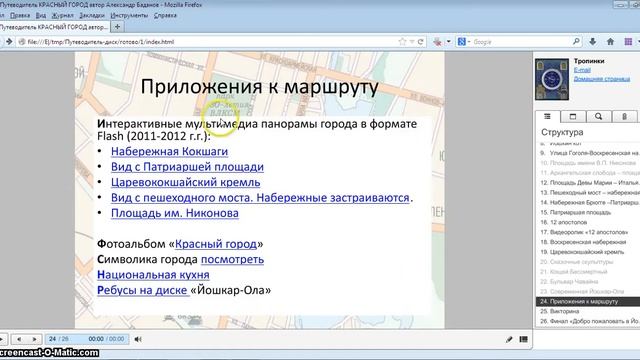
Task: Bookmark this page with the star icon
Action: pos(402,42)
